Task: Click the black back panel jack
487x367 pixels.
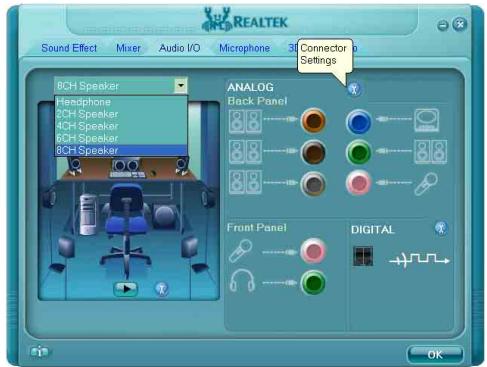Action: click(x=313, y=152)
